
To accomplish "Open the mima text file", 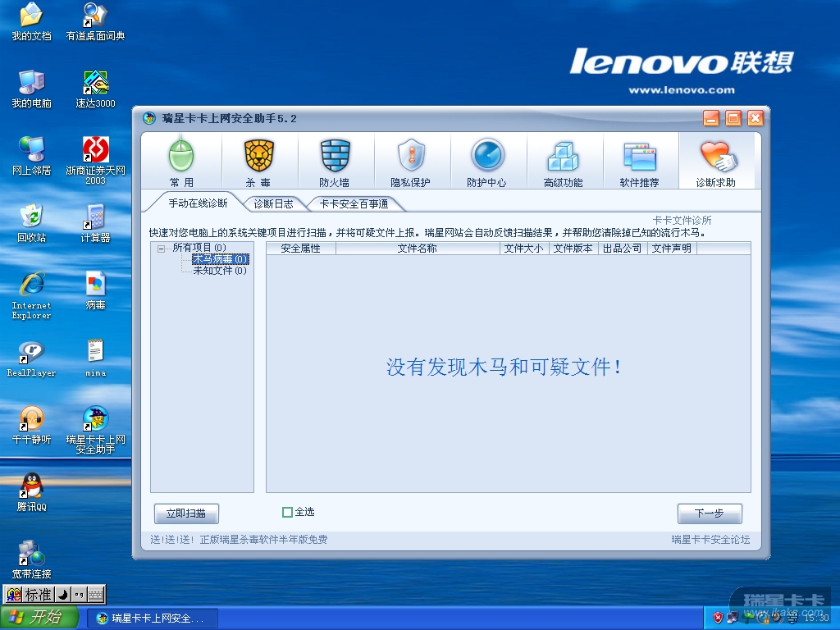I will click(95, 358).
